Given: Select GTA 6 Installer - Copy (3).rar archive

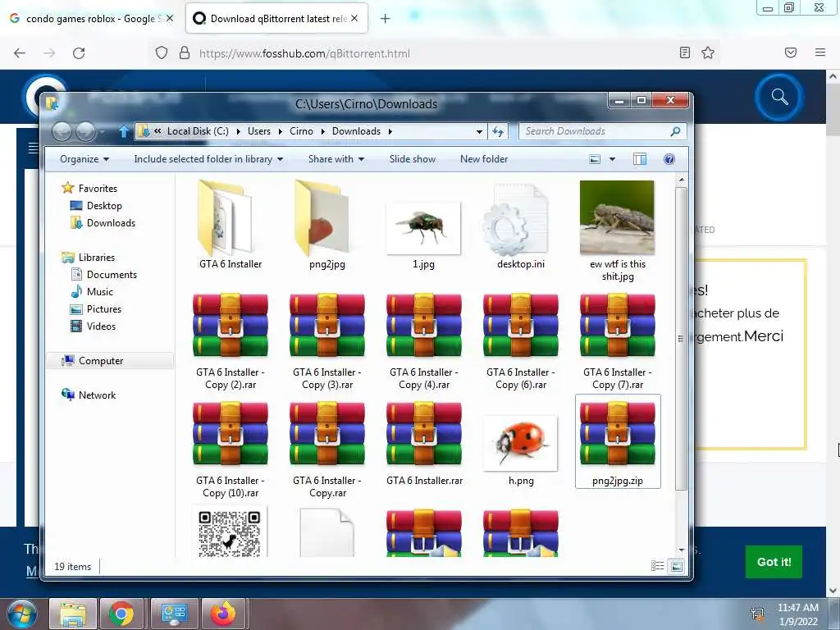Looking at the screenshot, I should [327, 325].
